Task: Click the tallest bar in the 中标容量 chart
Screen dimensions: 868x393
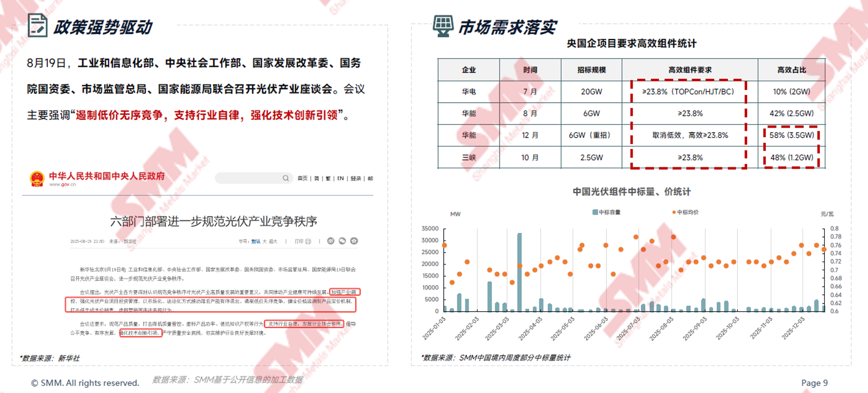Action: (519, 272)
